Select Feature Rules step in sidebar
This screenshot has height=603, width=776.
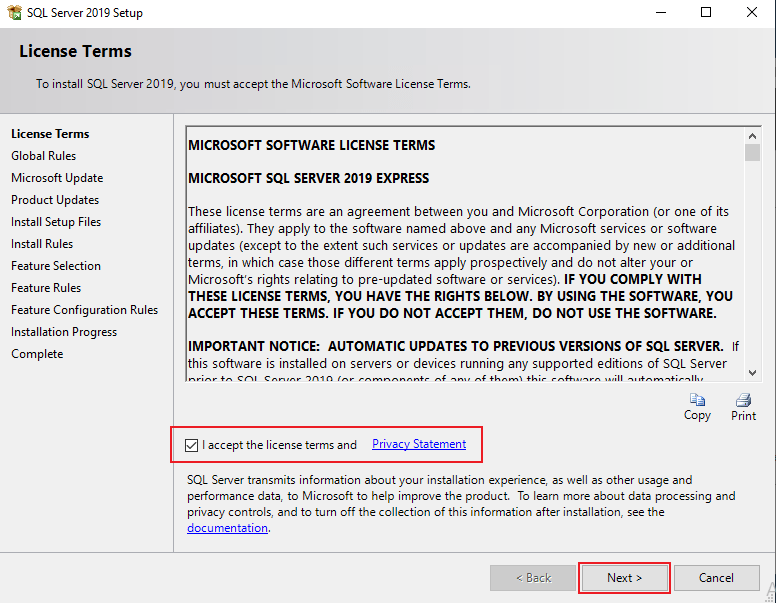point(46,288)
